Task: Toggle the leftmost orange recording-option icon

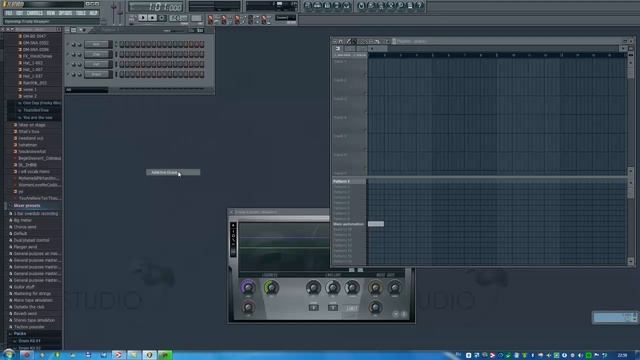Action: [x=211, y=19]
